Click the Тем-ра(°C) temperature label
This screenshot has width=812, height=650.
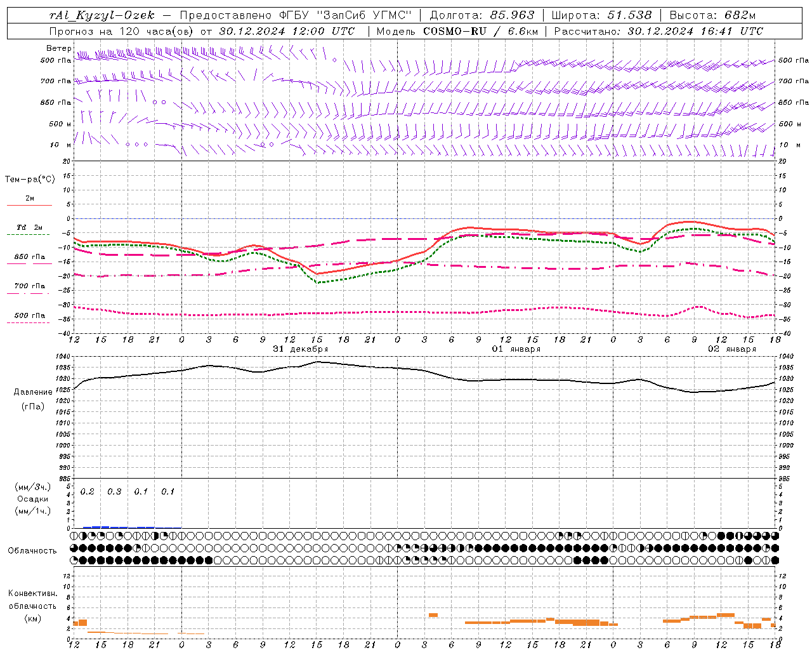point(30,180)
